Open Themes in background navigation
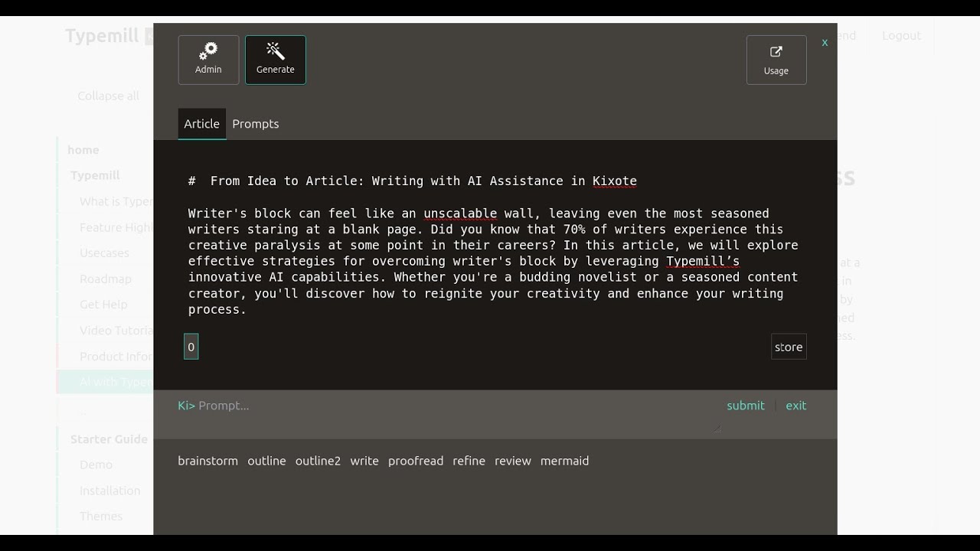The width and height of the screenshot is (980, 551). [x=101, y=517]
